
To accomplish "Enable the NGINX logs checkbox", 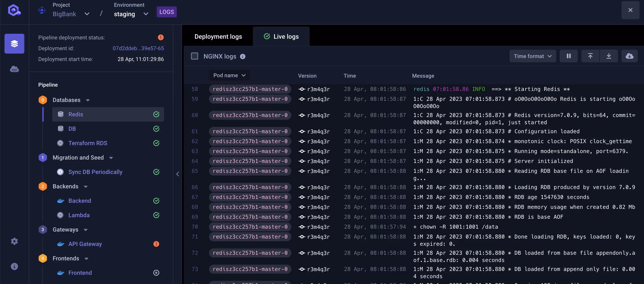I will click(195, 56).
